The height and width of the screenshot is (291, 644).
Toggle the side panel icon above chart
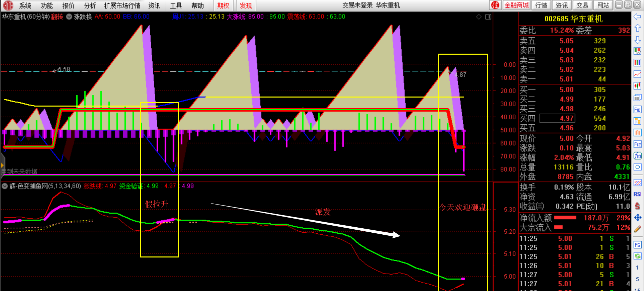pos(488,17)
